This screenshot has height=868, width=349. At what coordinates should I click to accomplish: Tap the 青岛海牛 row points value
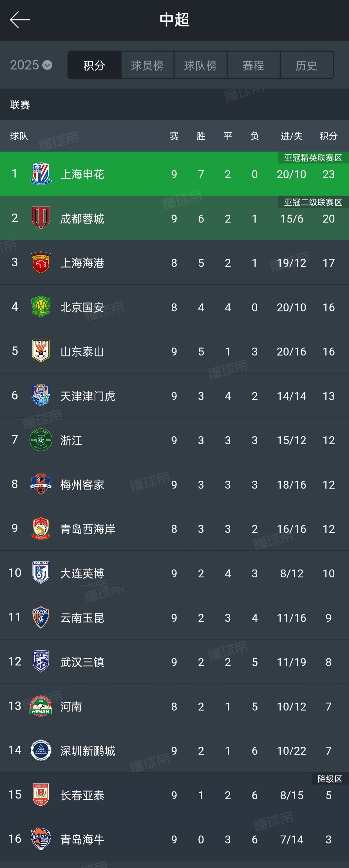click(328, 839)
